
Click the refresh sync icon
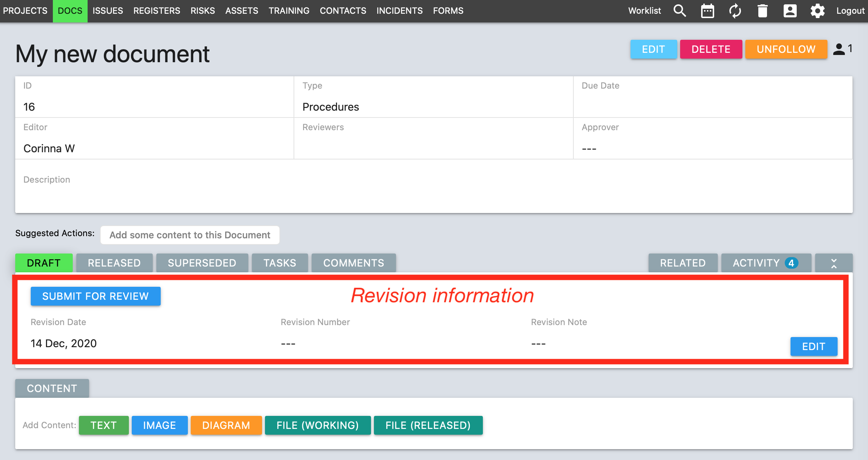[735, 11]
